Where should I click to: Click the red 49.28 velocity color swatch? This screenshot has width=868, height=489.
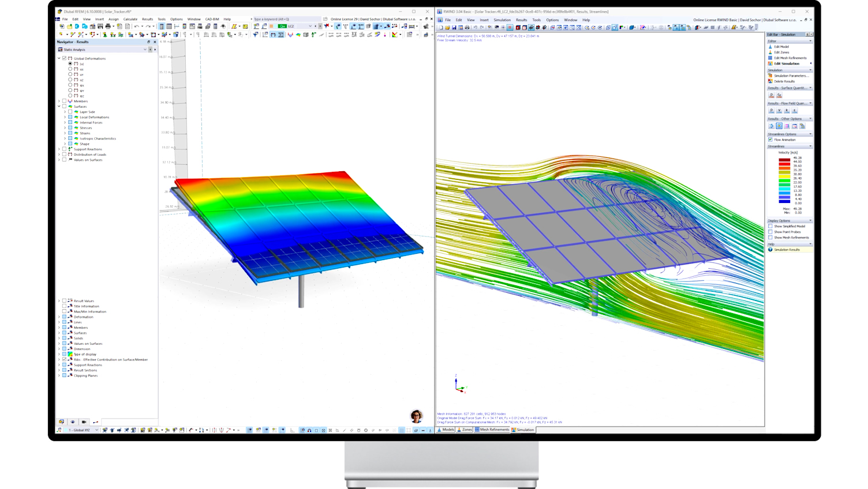tap(784, 160)
